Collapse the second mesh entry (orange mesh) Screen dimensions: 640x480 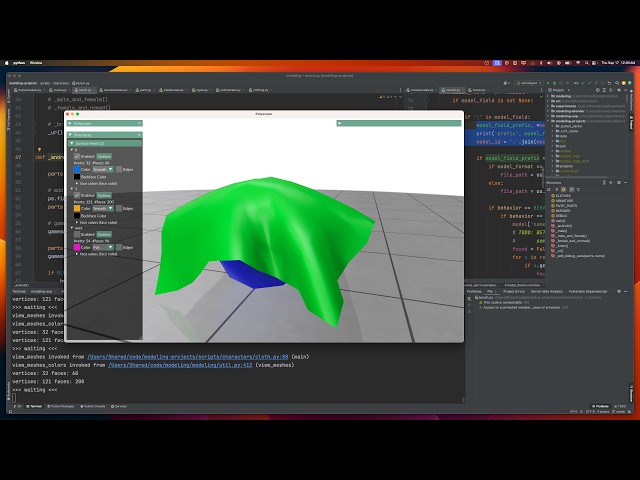72,189
